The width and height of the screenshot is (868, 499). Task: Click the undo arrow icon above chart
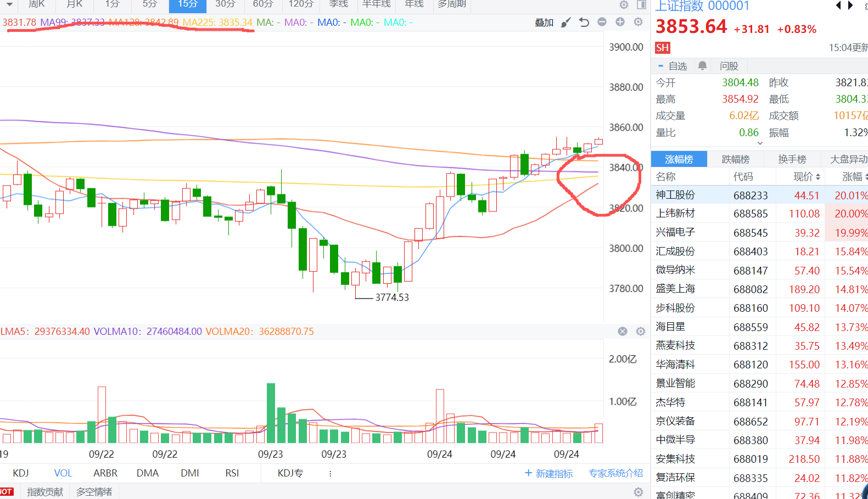[x=584, y=23]
